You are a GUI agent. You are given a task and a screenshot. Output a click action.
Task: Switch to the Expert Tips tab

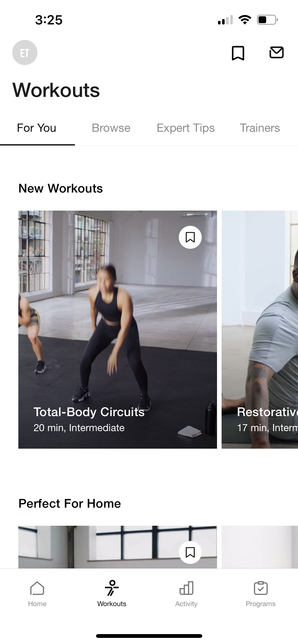[x=186, y=128]
